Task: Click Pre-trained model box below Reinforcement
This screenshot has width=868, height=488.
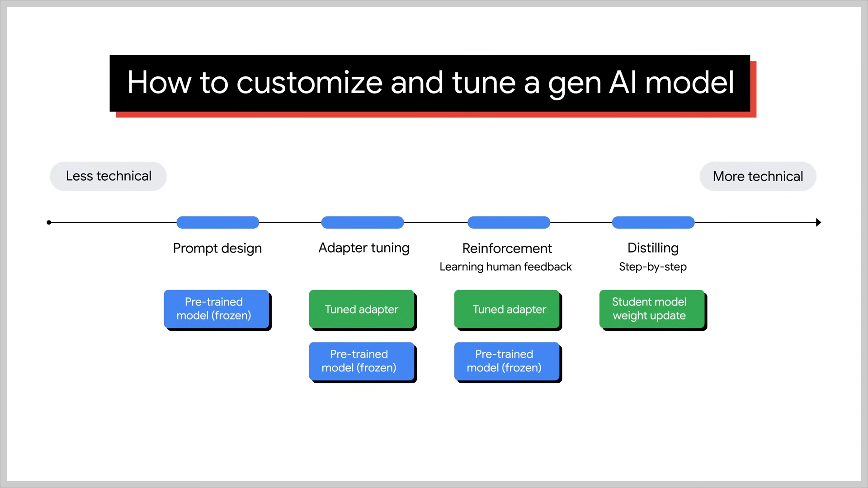Action: (507, 361)
